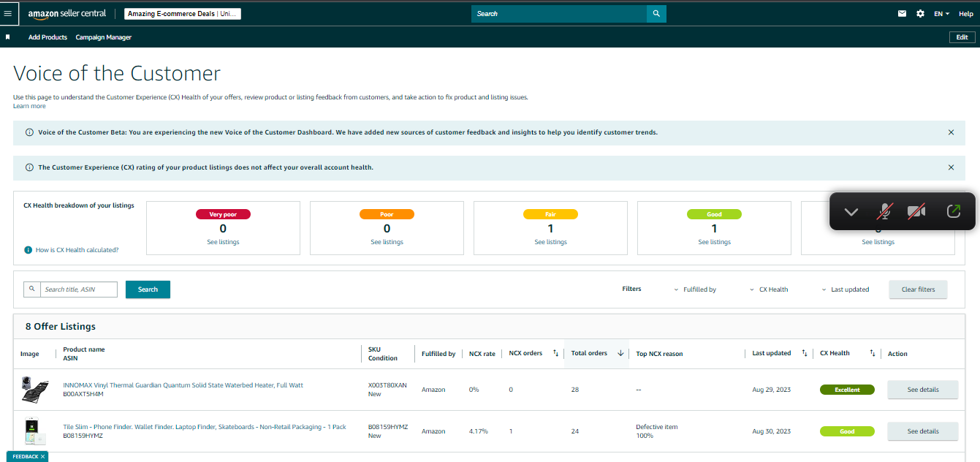Dismiss the Voice of the Customer Beta notice
This screenshot has height=462, width=980.
pos(951,132)
